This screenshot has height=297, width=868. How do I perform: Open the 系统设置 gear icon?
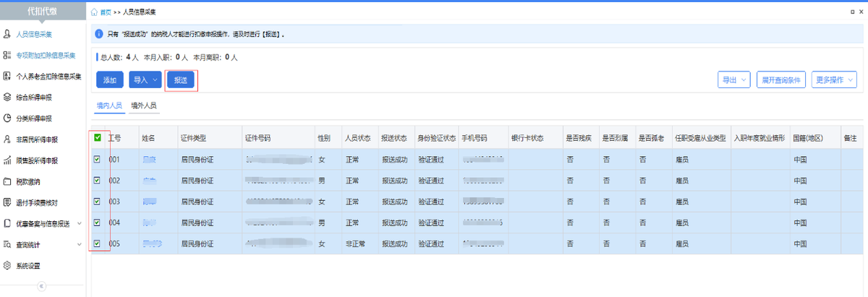pyautogui.click(x=7, y=265)
